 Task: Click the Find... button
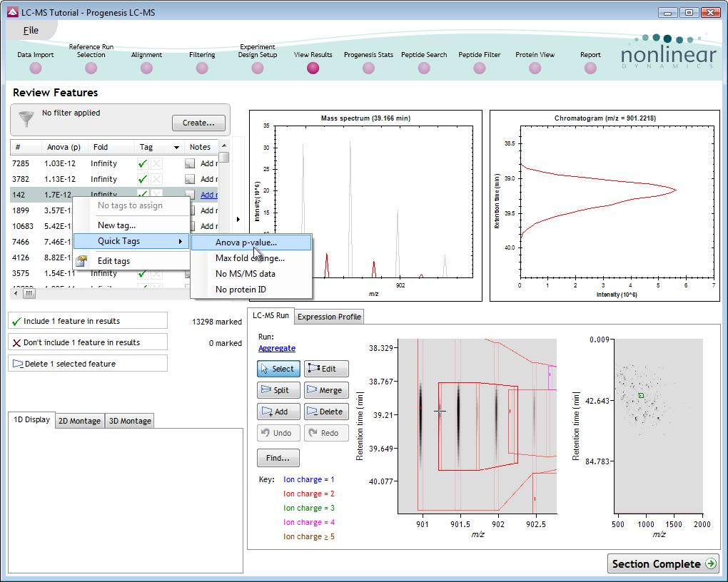tap(278, 458)
